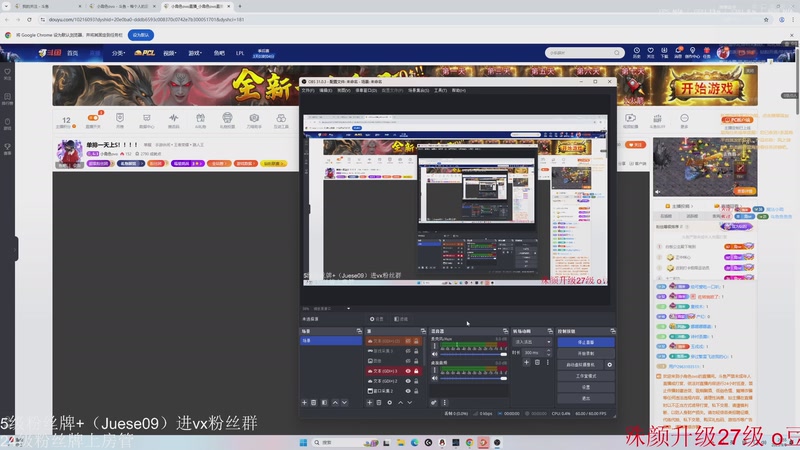Open audio mixer three-dot menu at bottom
Viewport: 800px width, 450px height.
pyautogui.click(x=444, y=403)
